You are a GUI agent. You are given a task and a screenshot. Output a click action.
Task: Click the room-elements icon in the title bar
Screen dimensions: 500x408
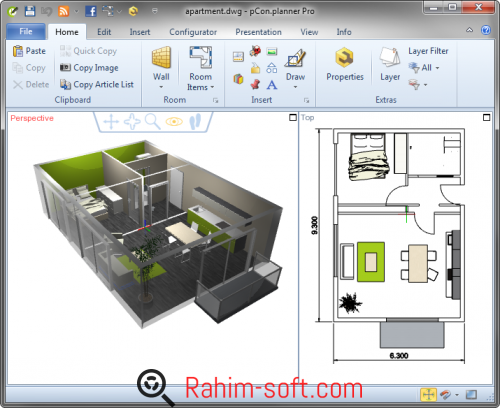108,11
